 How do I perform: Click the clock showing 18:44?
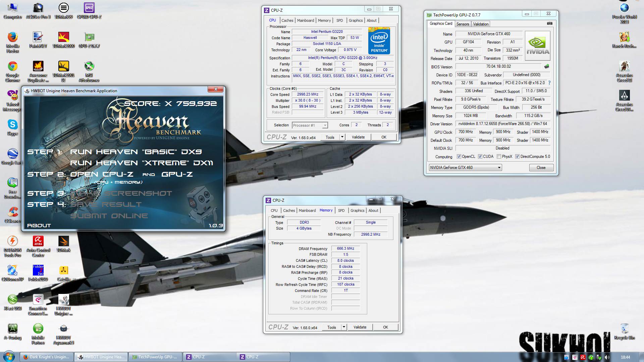point(625,357)
